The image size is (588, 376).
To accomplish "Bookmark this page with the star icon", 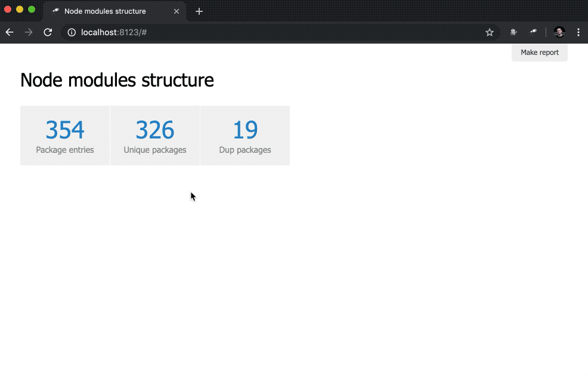I will pos(490,32).
